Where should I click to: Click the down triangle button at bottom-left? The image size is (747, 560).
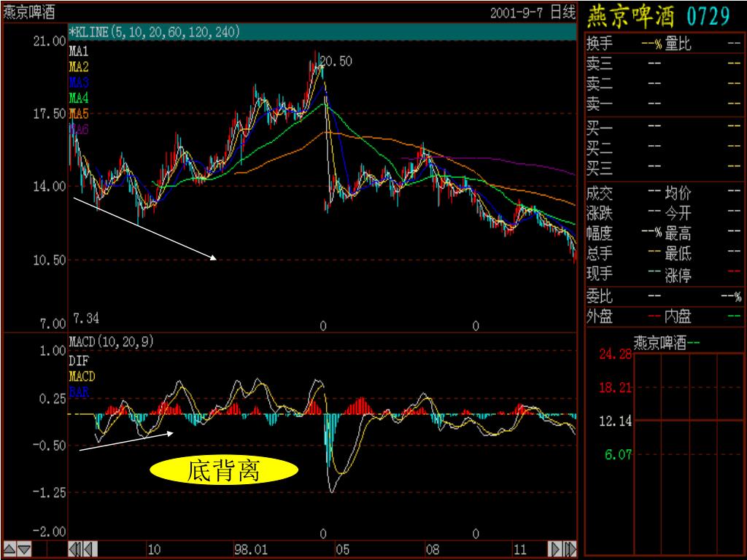(x=24, y=550)
